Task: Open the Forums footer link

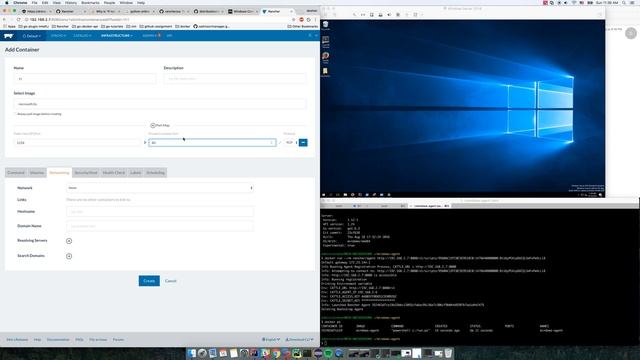Action: click(x=118, y=340)
